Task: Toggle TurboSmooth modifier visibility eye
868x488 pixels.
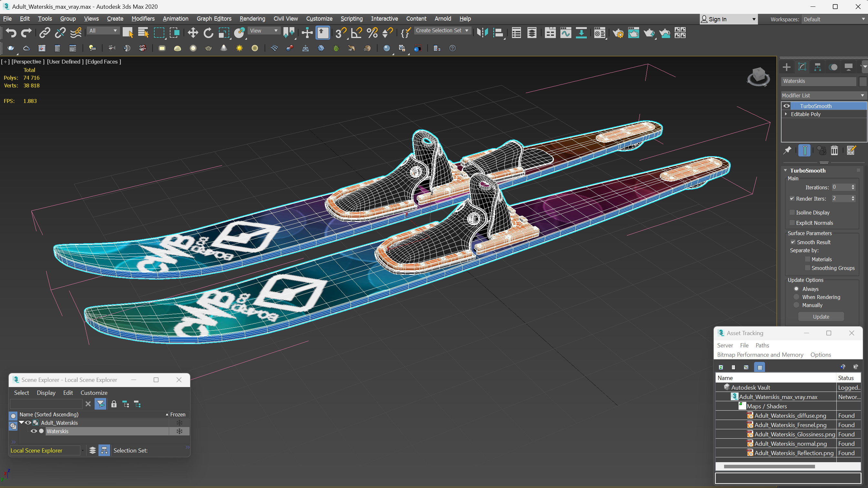Action: 786,106
